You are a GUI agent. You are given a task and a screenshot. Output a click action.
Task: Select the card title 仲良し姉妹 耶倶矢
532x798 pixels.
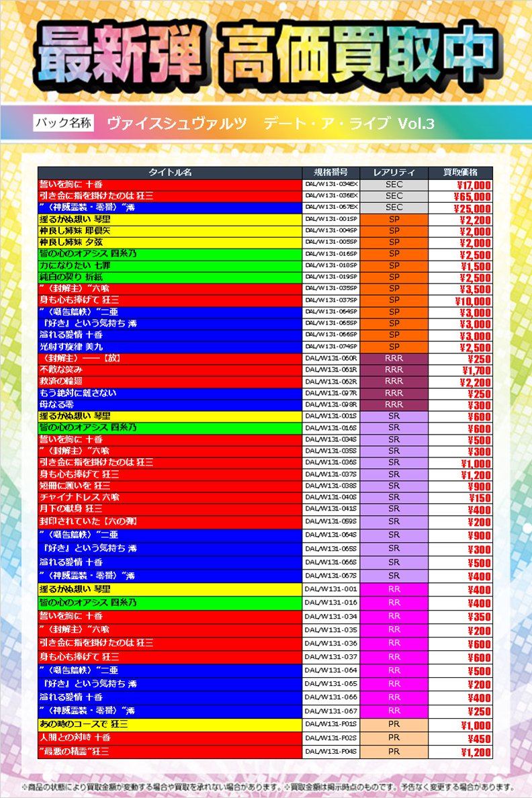pos(75,230)
